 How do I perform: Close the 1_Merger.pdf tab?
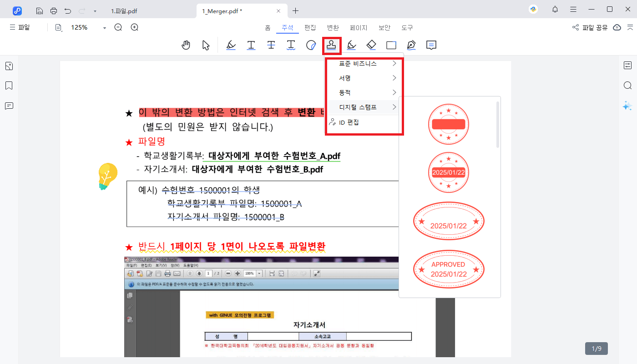pos(278,10)
